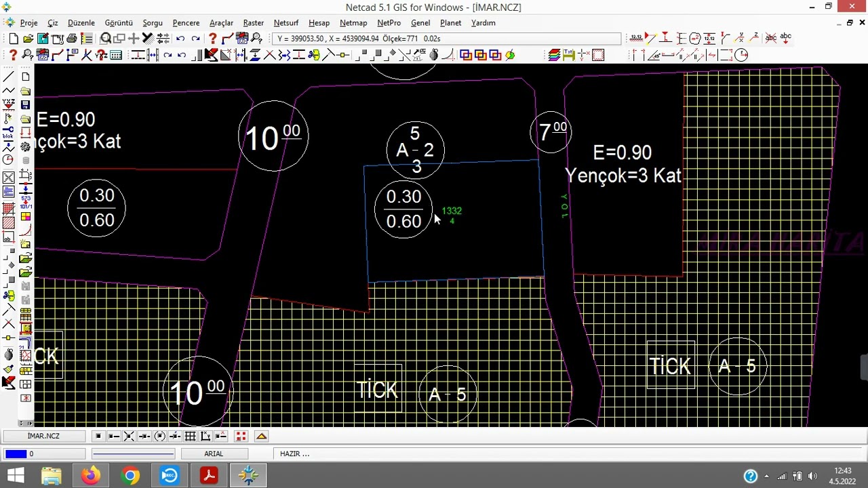
Task: Expand the yellow triangle arrow in the status bar
Action: click(x=261, y=436)
